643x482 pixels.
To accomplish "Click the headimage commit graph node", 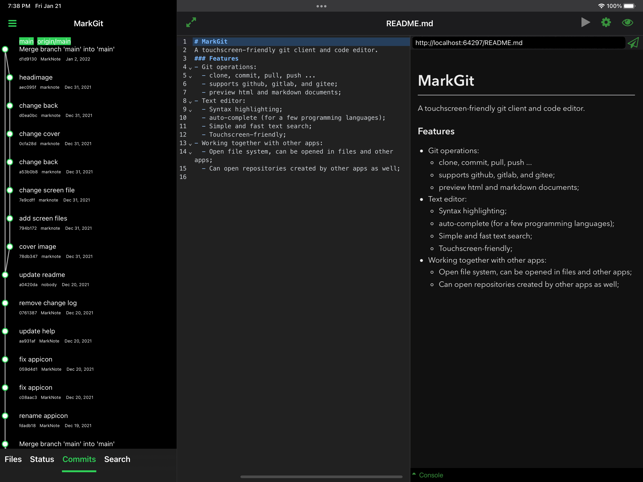I will (10, 77).
